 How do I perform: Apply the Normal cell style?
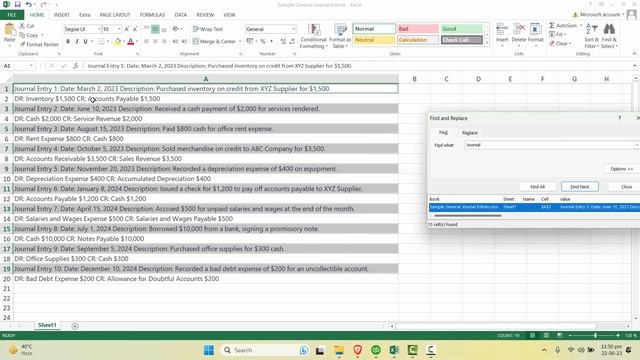pyautogui.click(x=374, y=29)
